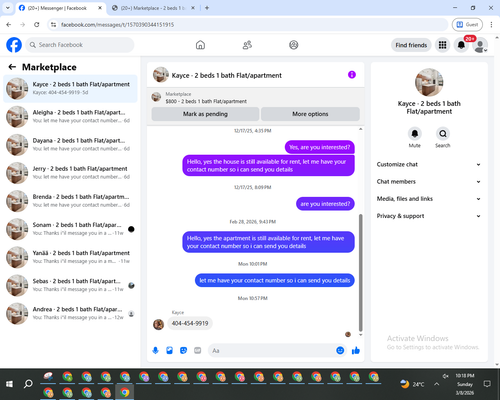The height and width of the screenshot is (400, 500).
Task: Send a voice clip microphone icon
Action: pos(155,350)
